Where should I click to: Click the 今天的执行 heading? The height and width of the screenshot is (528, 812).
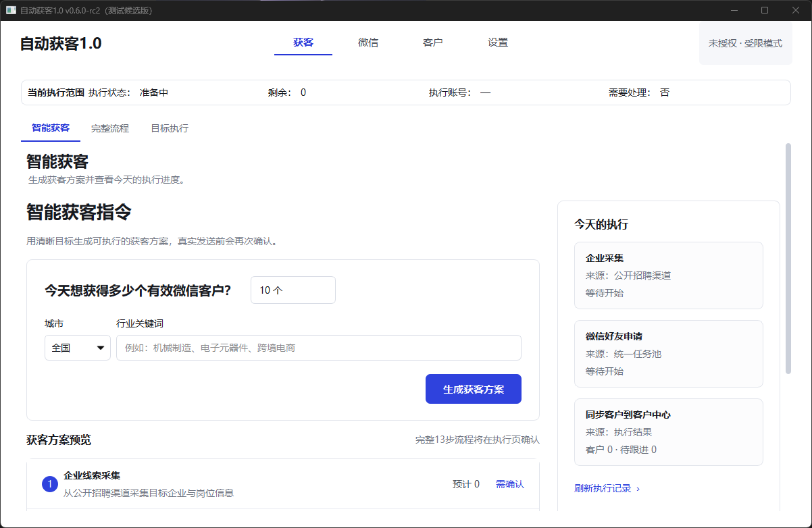pos(601,224)
